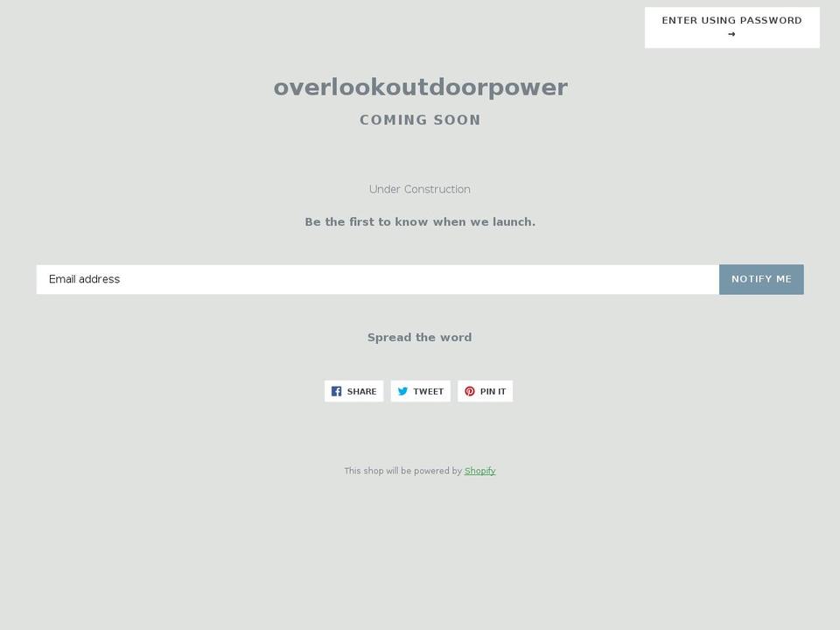The width and height of the screenshot is (840, 630).
Task: Click the Under Construction text
Action: click(x=420, y=189)
